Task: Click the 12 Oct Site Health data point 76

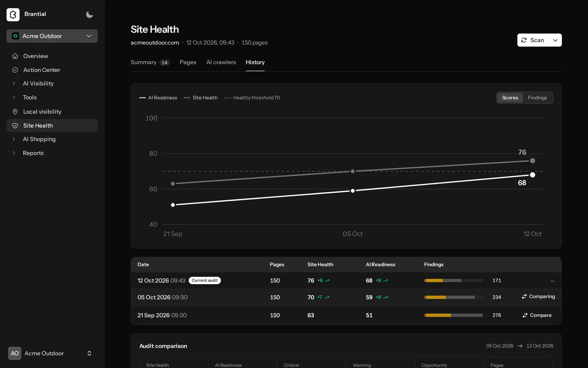Action: coord(533,161)
